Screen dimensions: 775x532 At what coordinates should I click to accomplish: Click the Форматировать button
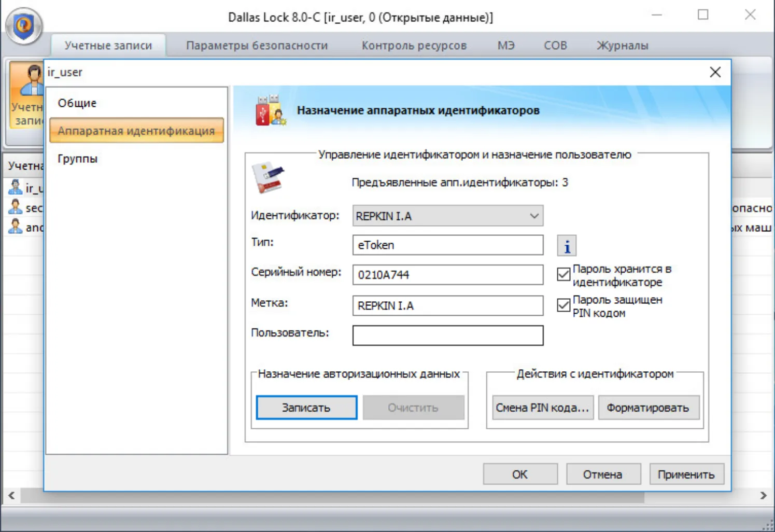coord(648,408)
